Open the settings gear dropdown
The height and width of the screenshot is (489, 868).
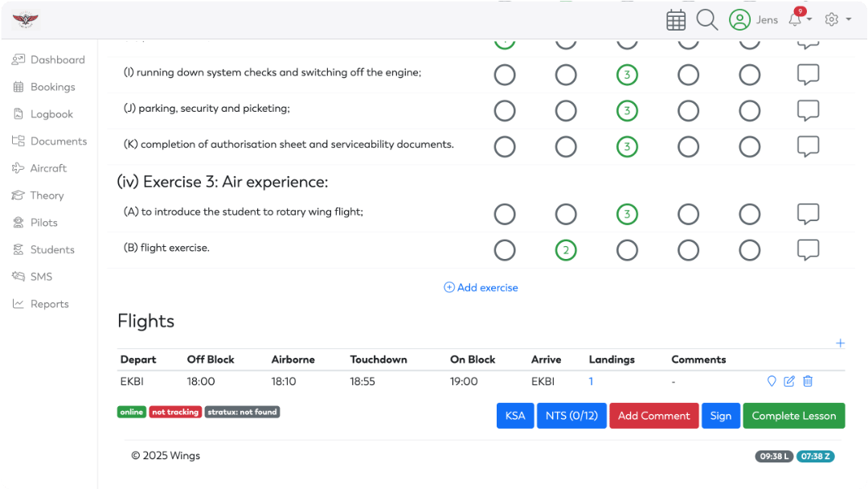coord(837,20)
